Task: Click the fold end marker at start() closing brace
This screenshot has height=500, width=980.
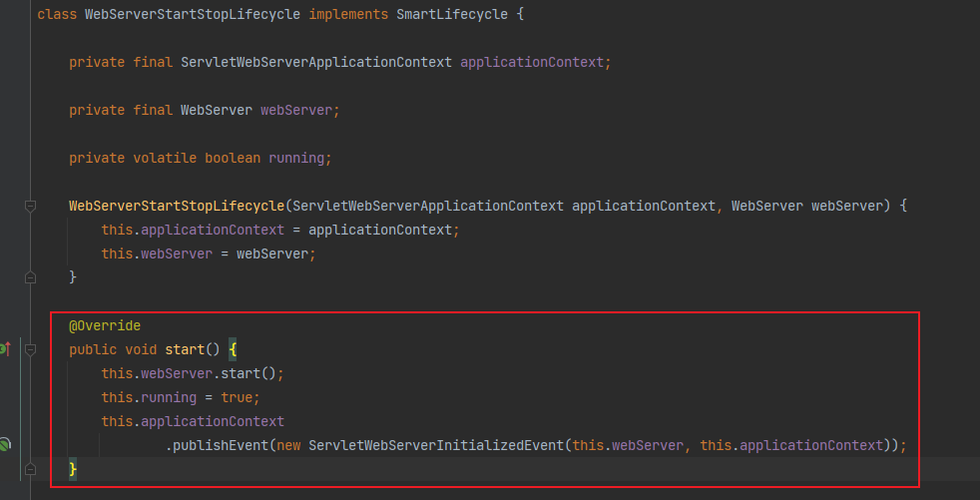Action: click(x=30, y=469)
